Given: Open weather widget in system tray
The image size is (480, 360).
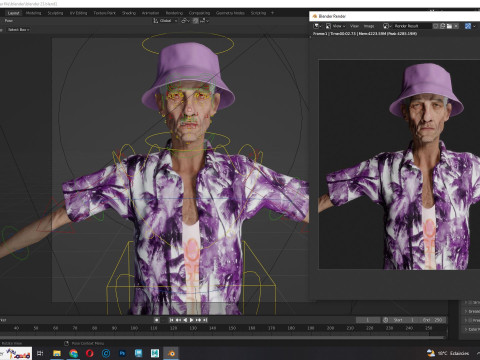Looking at the screenshot, I should click(448, 353).
